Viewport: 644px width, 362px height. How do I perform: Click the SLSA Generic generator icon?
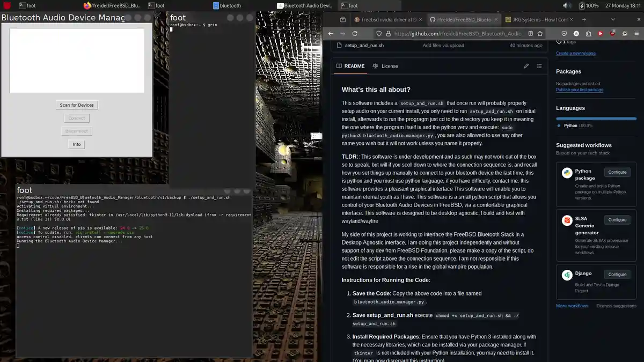[567, 220]
